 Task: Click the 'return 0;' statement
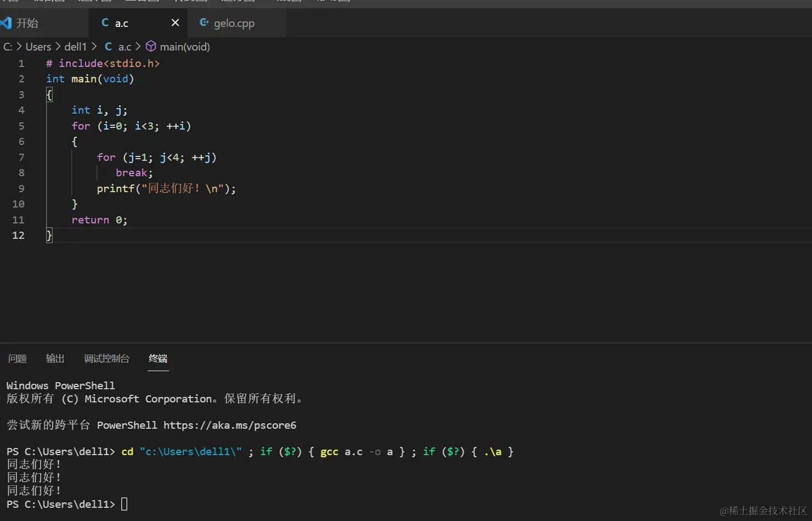99,220
